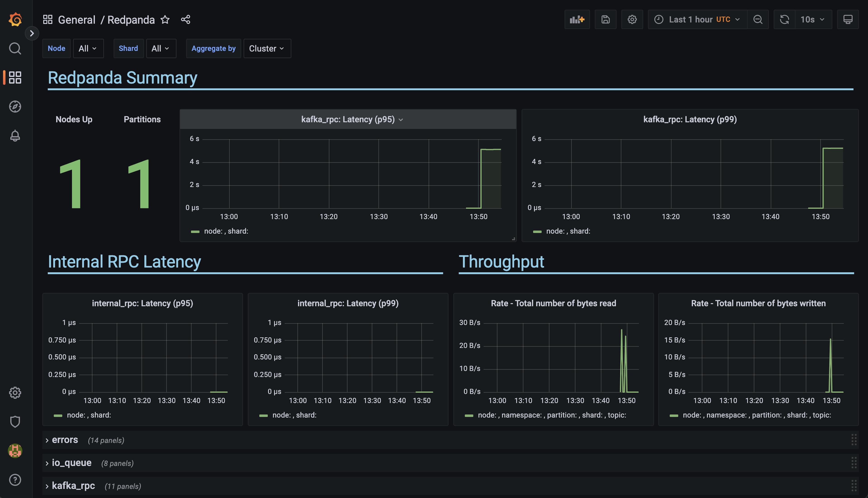The height and width of the screenshot is (498, 868).
Task: Click the bytes written panel title
Action: [x=758, y=303]
